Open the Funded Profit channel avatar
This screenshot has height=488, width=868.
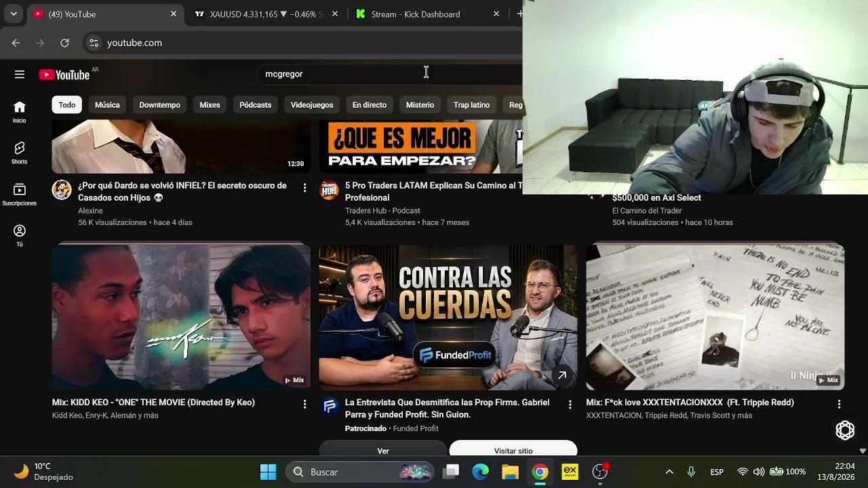click(330, 407)
